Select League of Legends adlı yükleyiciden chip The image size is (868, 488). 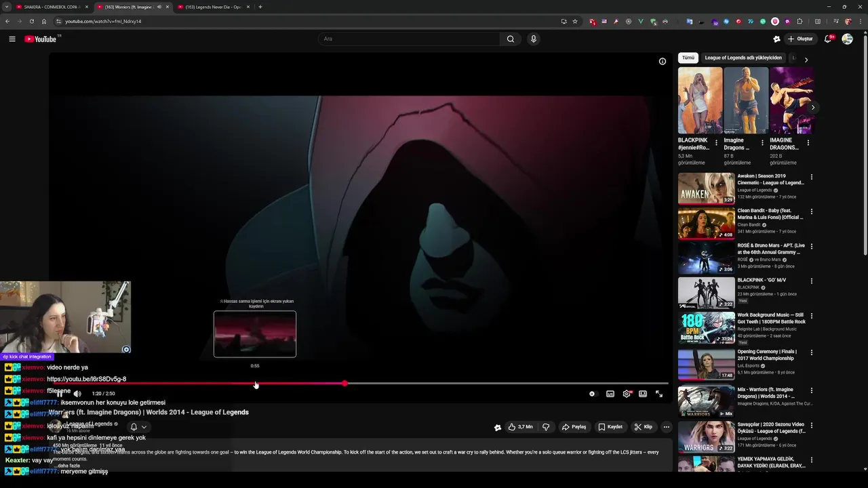[x=743, y=58]
